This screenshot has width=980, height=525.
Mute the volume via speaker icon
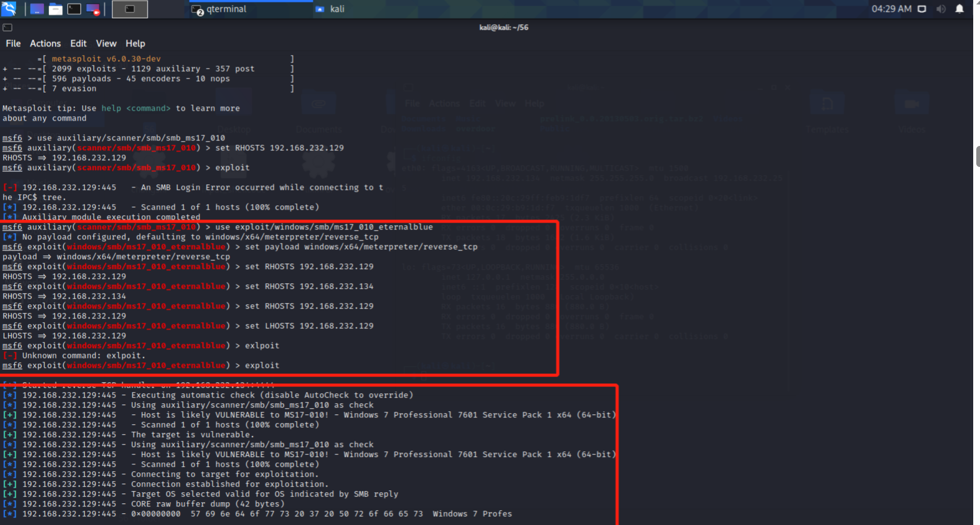pyautogui.click(x=941, y=9)
